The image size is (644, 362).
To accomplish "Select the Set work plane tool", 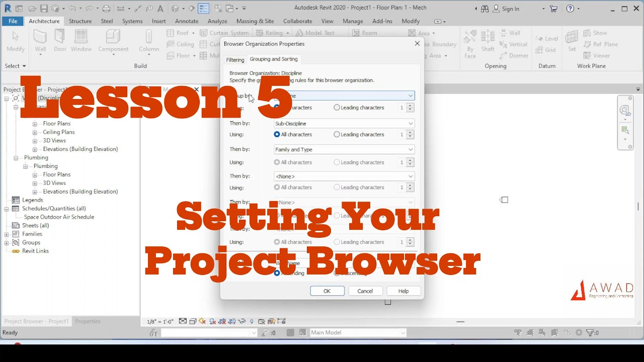I will click(572, 41).
